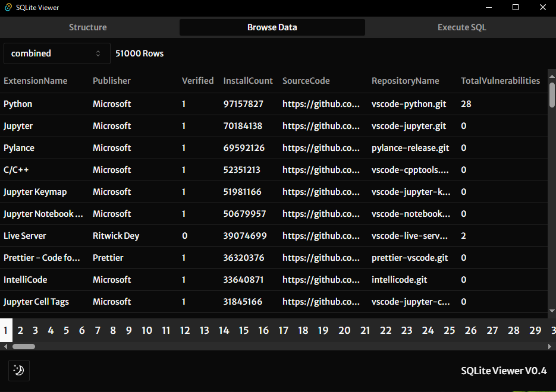This screenshot has width=556, height=392.
Task: Click the Prettier publisher cell
Action: coord(108,258)
